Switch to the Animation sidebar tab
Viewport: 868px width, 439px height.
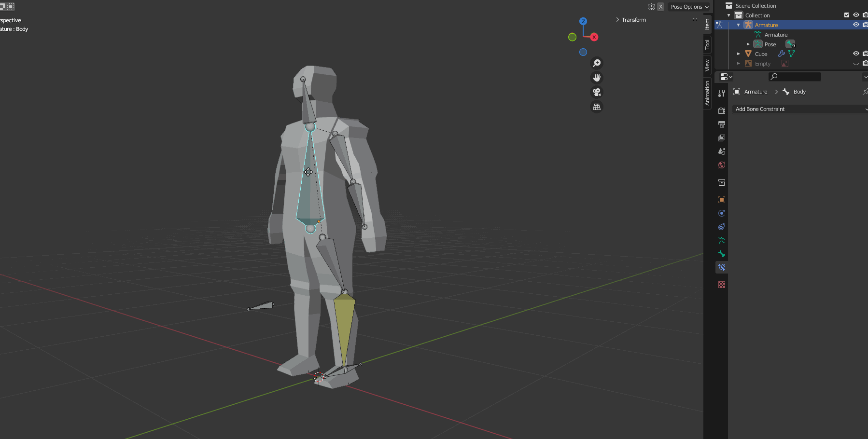707,93
